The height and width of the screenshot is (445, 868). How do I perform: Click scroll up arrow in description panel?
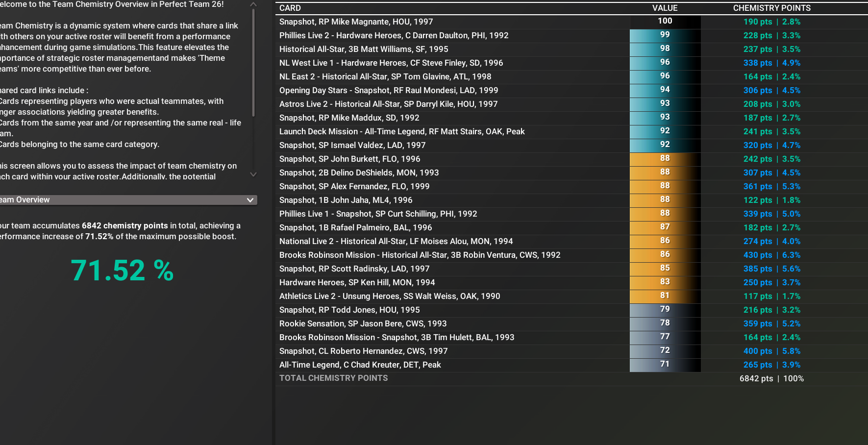point(253,4)
